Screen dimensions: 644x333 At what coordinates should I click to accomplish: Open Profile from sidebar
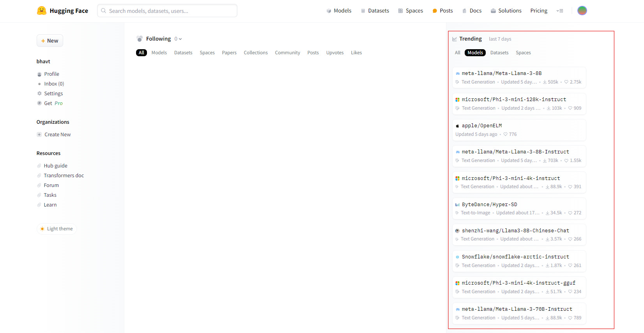48,74
